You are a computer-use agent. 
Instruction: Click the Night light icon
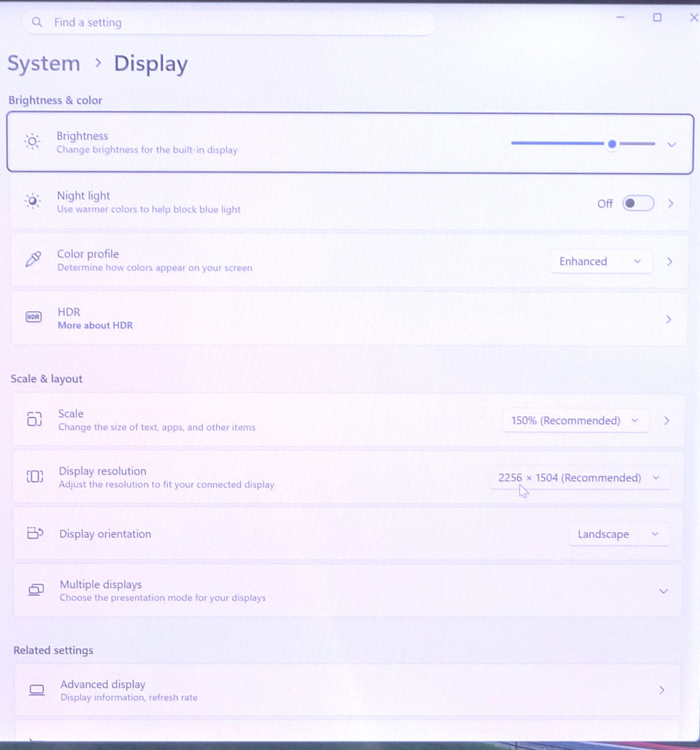[33, 201]
